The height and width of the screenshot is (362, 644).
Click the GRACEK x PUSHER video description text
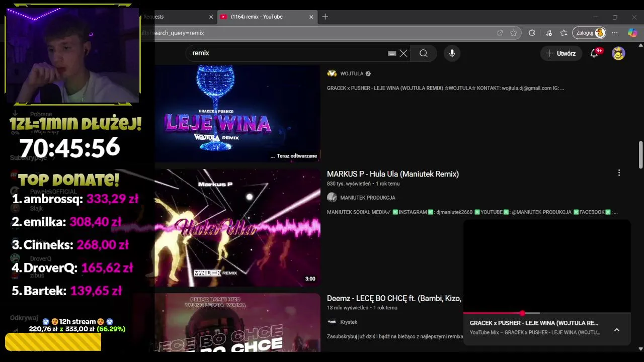(445, 88)
